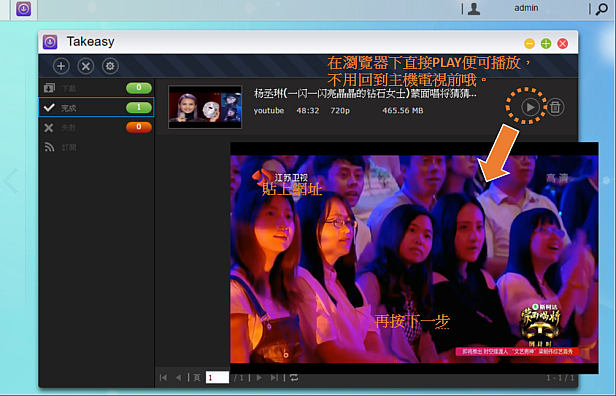Click the add download plus icon
Screen dimensions: 616x396
click(x=61, y=66)
